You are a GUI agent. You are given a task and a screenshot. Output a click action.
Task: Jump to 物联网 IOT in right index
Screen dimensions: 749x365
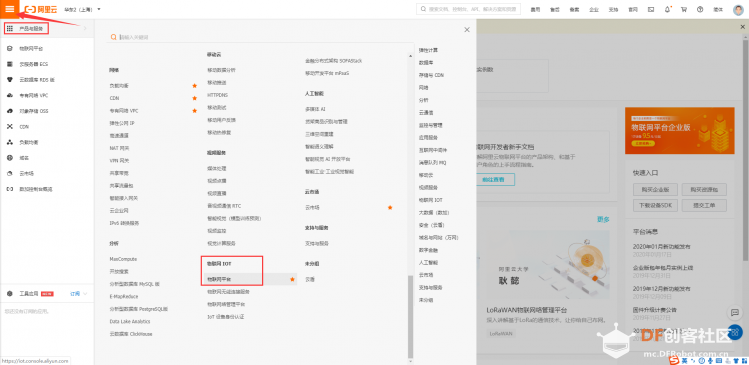pyautogui.click(x=430, y=200)
